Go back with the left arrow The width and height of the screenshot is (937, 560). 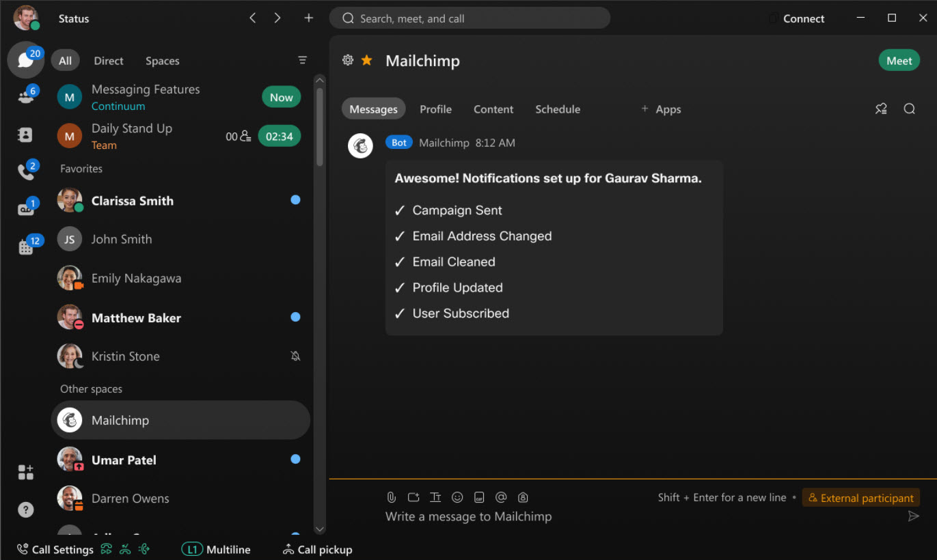[x=253, y=18]
